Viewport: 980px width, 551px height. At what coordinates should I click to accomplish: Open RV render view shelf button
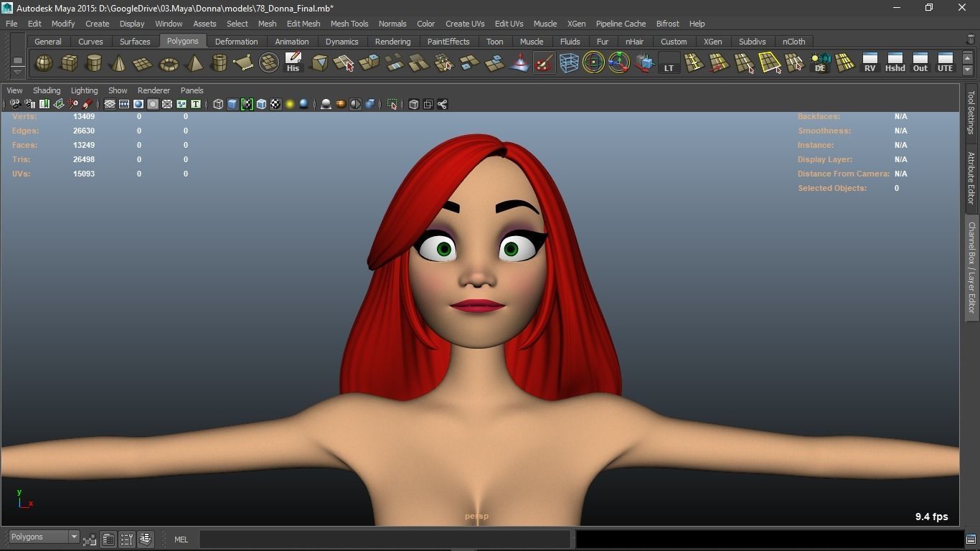point(870,62)
